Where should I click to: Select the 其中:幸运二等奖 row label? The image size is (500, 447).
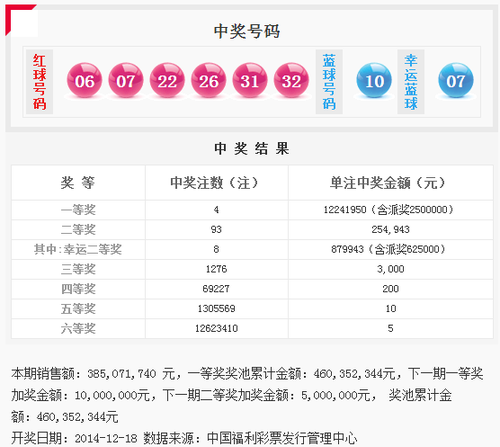pyautogui.click(x=78, y=249)
